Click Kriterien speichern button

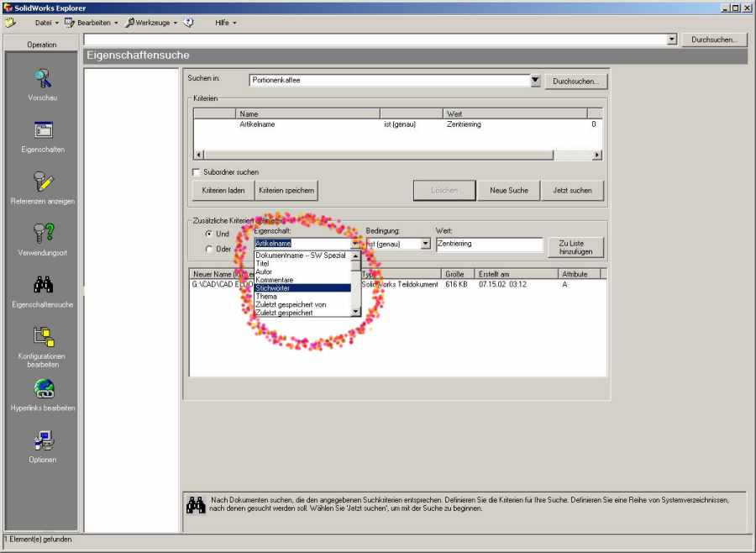(286, 191)
